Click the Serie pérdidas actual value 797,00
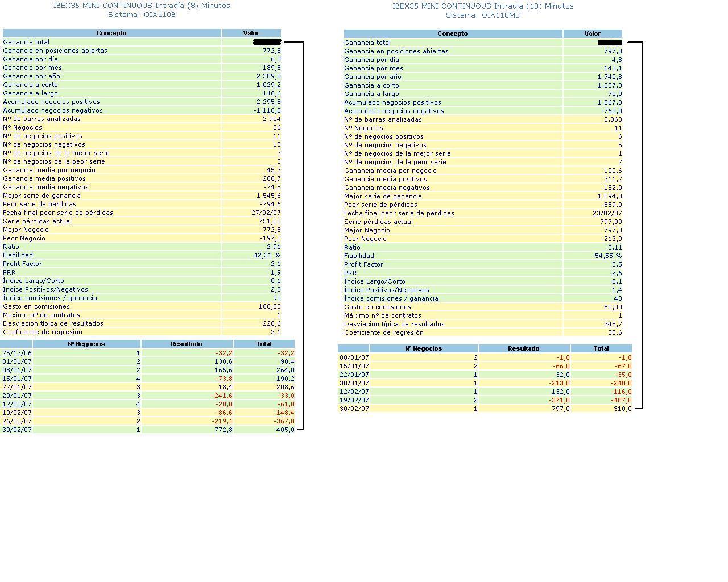 (x=611, y=222)
